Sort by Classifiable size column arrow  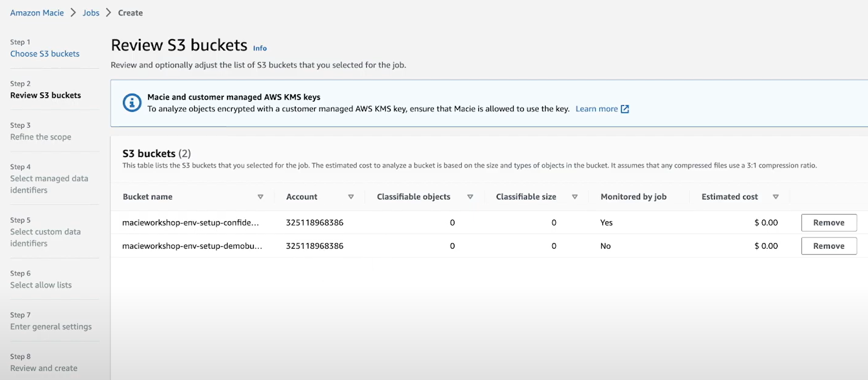575,197
